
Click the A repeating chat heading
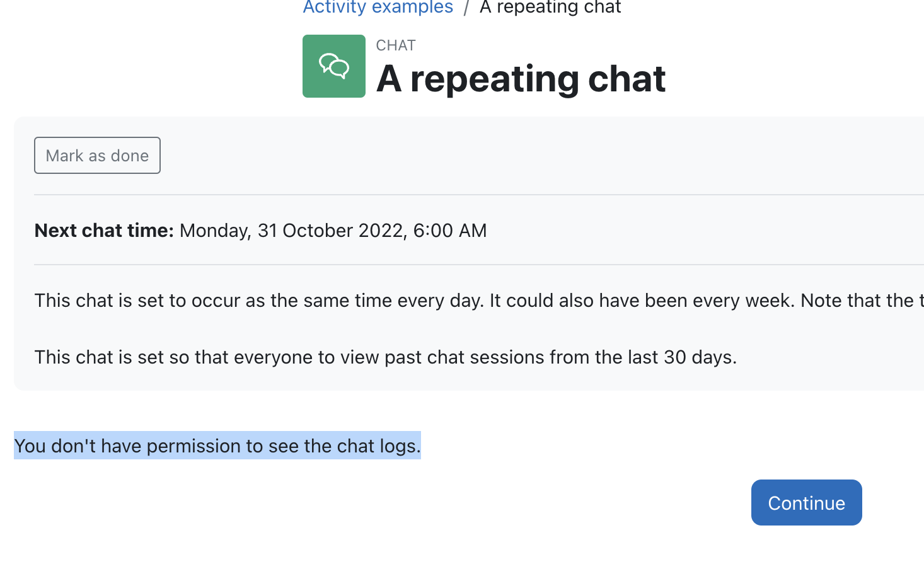(x=521, y=79)
